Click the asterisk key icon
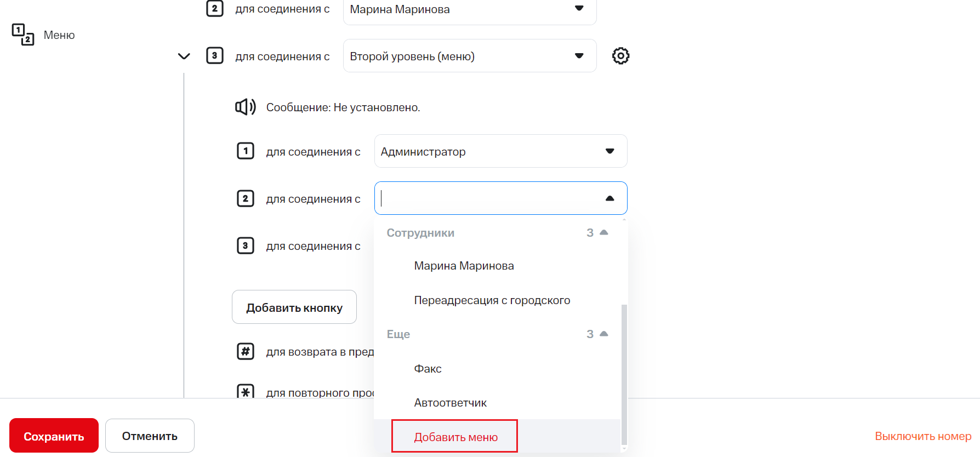This screenshot has height=457, width=980. tap(246, 391)
